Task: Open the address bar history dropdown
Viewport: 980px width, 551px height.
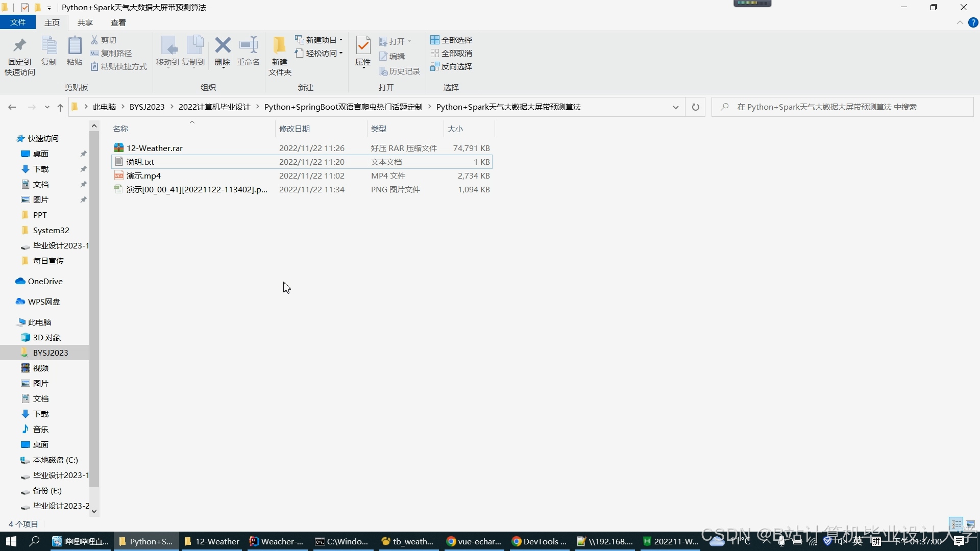Action: point(675,107)
